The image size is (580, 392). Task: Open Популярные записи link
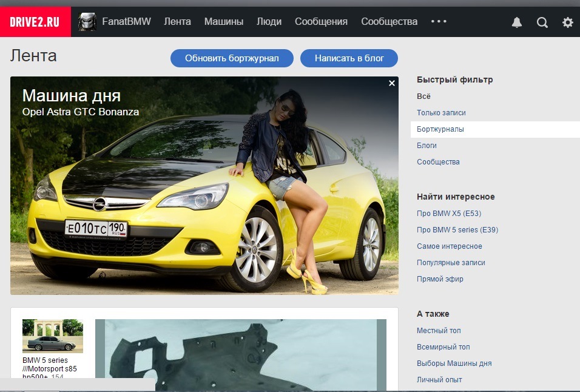coord(451,263)
